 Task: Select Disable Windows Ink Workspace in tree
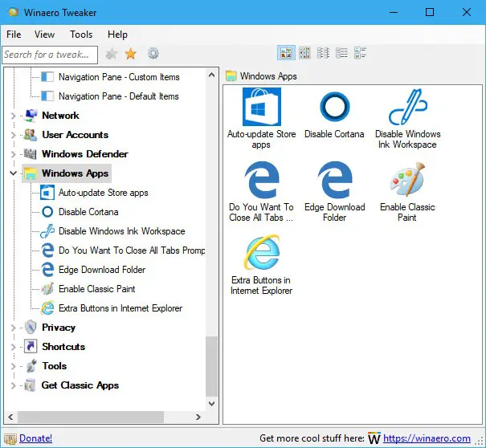click(121, 231)
